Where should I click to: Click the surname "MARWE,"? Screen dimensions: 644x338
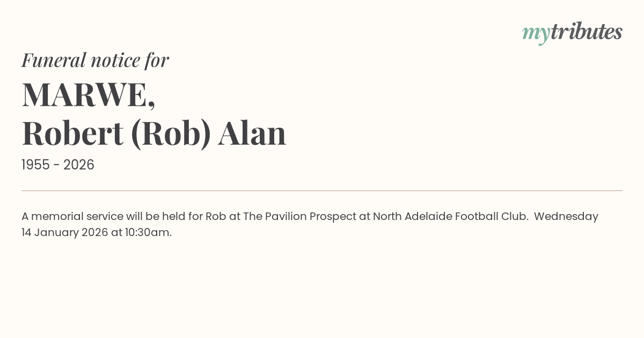coord(89,94)
